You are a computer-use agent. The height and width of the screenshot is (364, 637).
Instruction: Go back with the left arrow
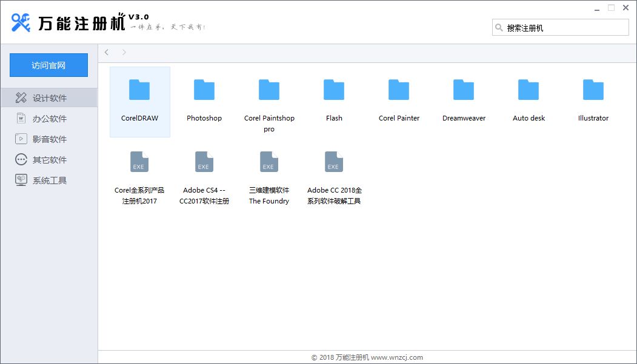tap(107, 52)
